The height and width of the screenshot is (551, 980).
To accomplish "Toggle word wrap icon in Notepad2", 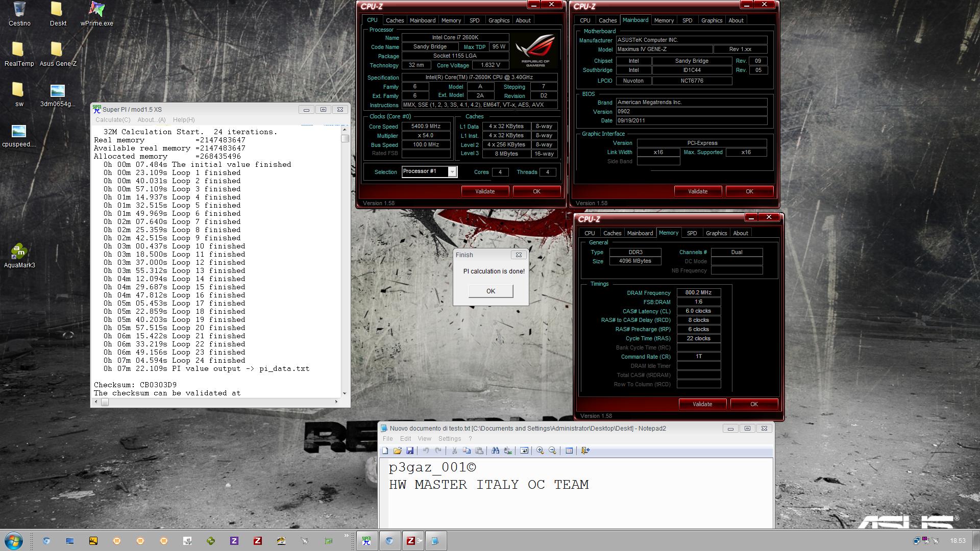I will coord(524,450).
